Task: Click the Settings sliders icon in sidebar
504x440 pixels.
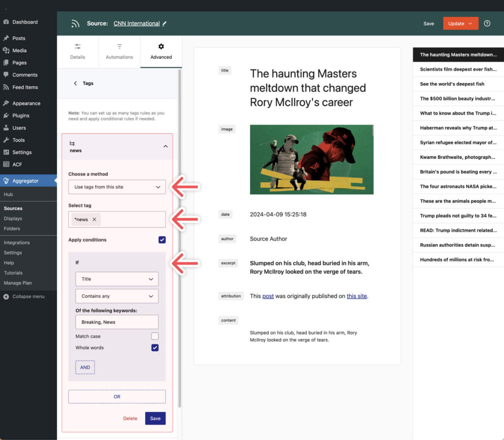Action: coord(6,152)
